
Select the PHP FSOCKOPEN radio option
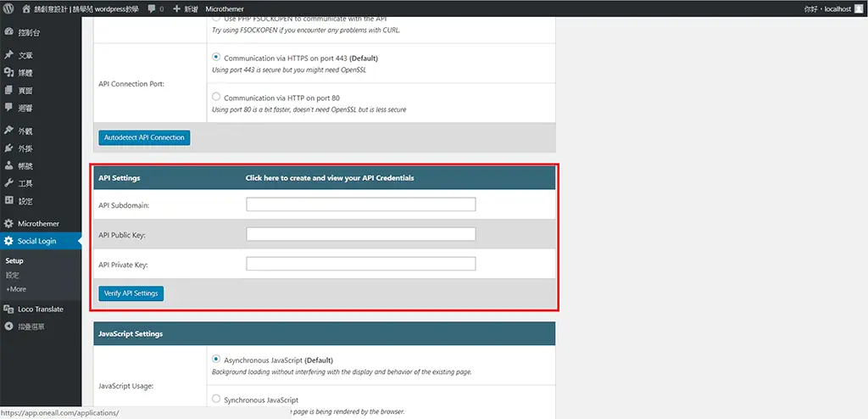tap(216, 19)
